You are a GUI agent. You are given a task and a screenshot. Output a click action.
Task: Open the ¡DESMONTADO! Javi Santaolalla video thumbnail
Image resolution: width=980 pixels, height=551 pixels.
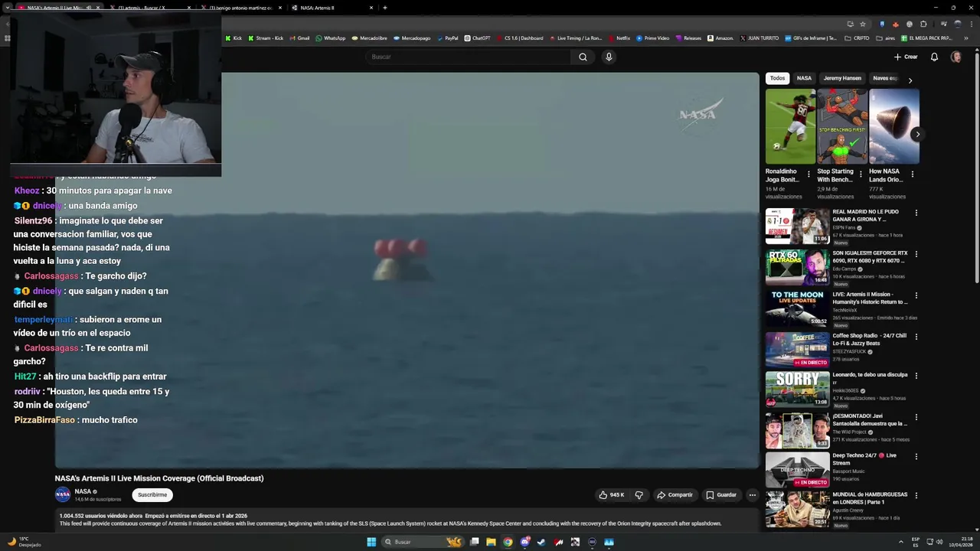pos(797,430)
